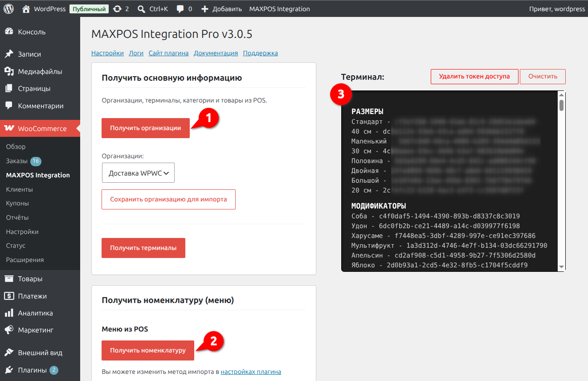Click the РАЗМЕРЫ heading in terminal
The width and height of the screenshot is (588, 381).
(367, 112)
